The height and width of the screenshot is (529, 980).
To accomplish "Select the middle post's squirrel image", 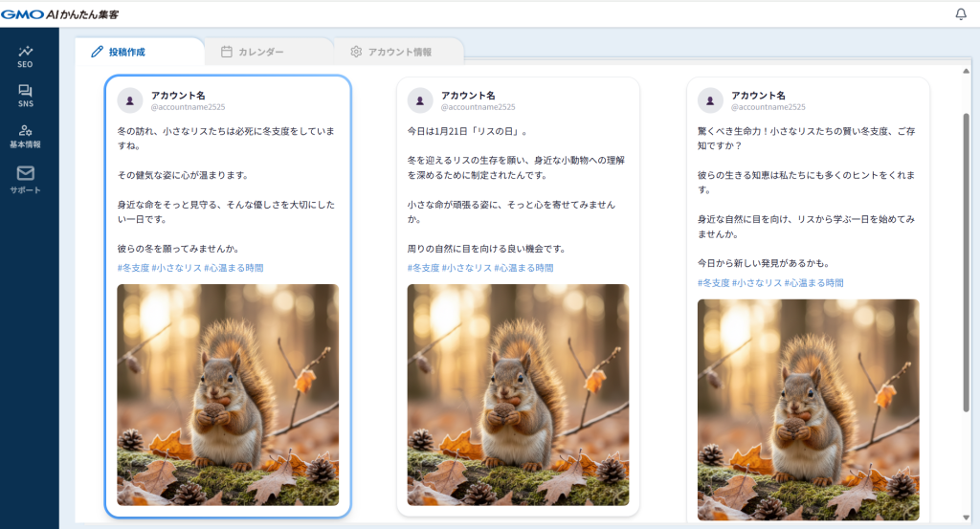I will tap(518, 394).
